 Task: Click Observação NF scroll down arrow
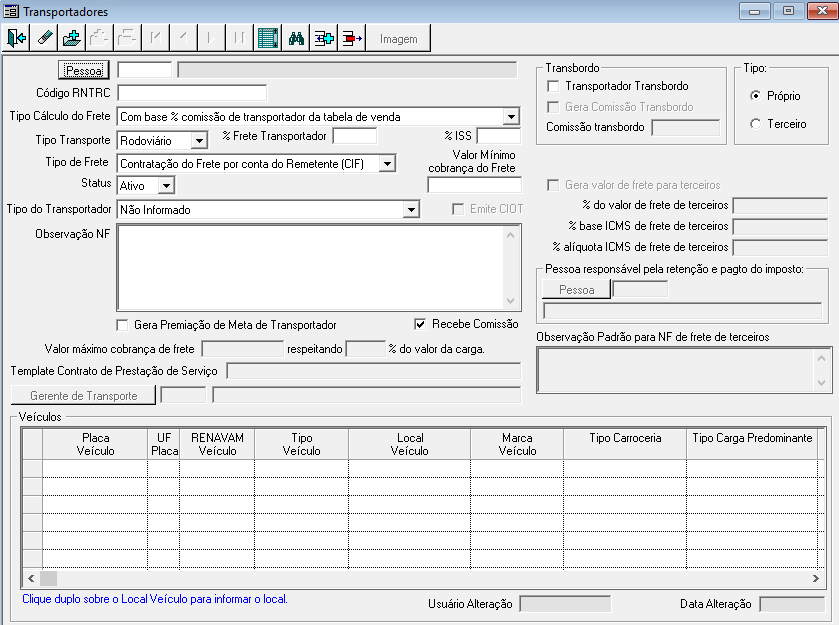[x=510, y=301]
